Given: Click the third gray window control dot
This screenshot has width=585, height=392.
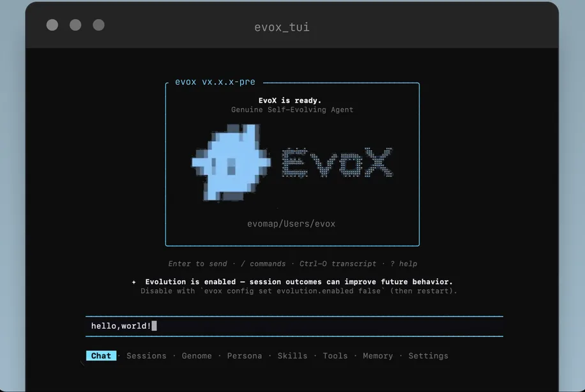Looking at the screenshot, I should [x=98, y=25].
